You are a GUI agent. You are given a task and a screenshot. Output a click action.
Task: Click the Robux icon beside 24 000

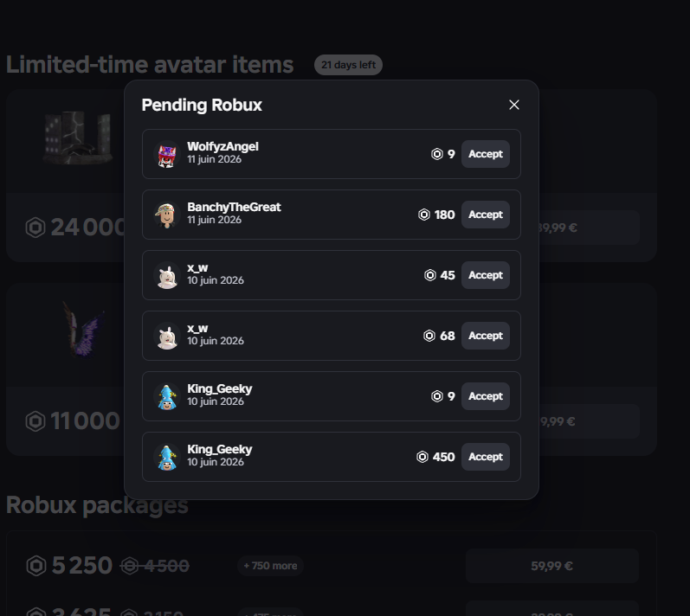[35, 228]
